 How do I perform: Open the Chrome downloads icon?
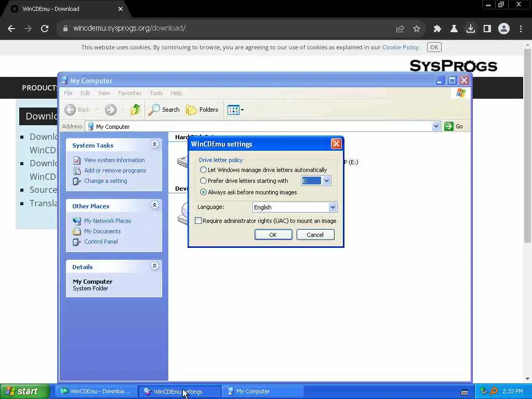pyautogui.click(x=471, y=29)
